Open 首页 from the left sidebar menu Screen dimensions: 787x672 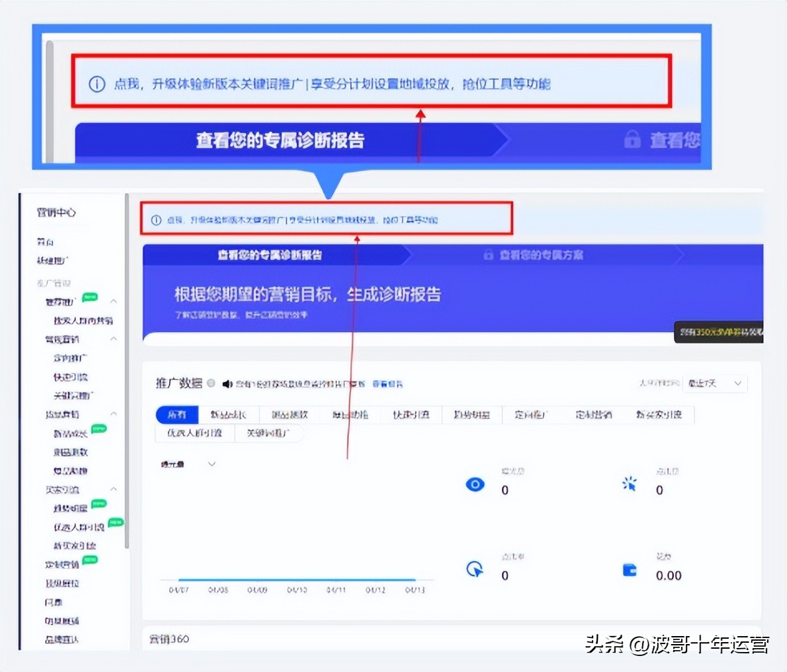(x=46, y=242)
